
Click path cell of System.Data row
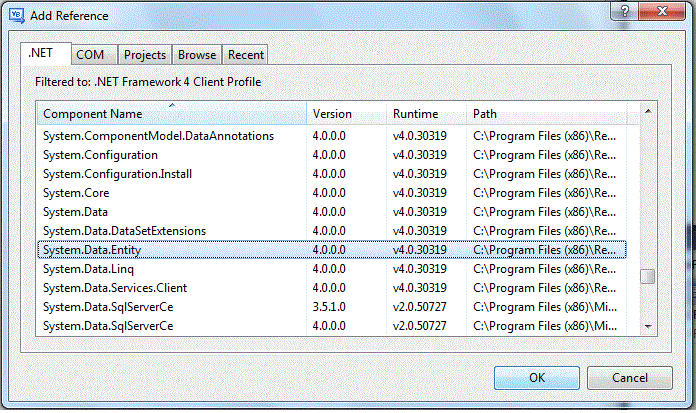545,212
